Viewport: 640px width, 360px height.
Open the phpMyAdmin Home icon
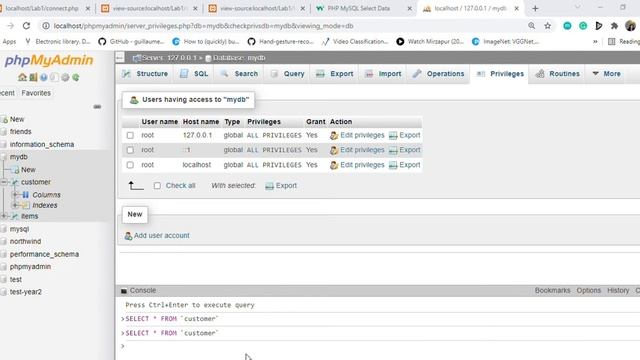(22, 77)
